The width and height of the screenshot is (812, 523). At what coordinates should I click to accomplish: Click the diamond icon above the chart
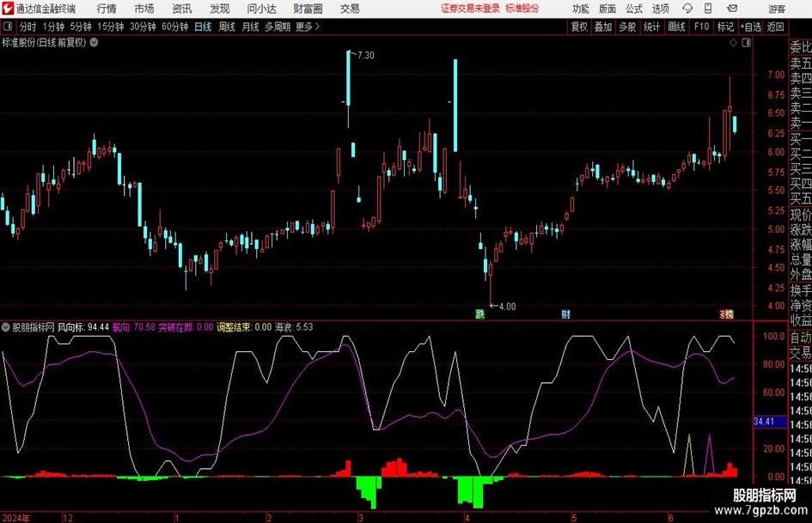733,43
